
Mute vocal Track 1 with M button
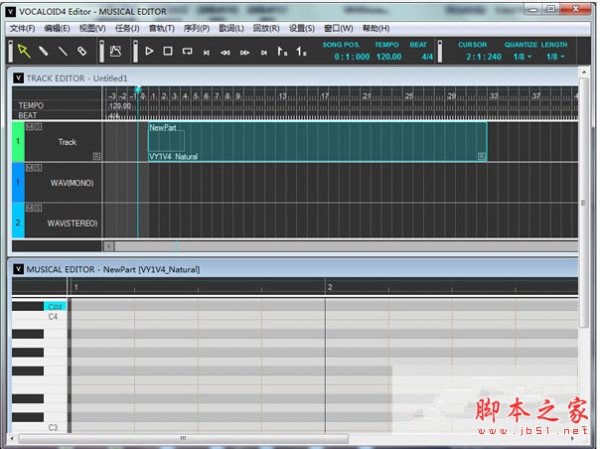pyautogui.click(x=29, y=127)
